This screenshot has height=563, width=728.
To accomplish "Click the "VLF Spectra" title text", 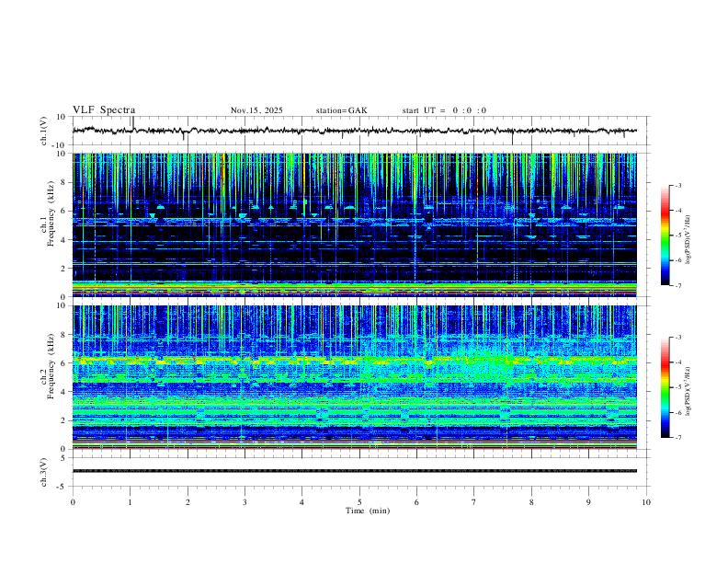I will coord(104,110).
